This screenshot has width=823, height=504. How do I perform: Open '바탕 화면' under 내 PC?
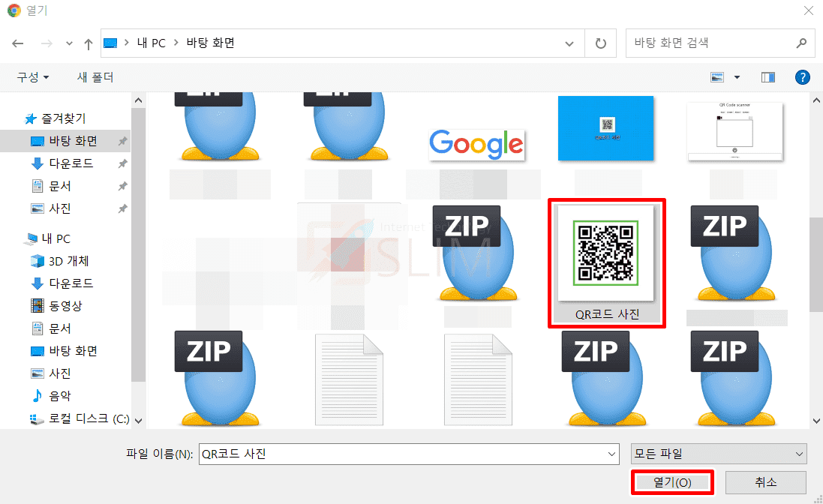click(73, 352)
